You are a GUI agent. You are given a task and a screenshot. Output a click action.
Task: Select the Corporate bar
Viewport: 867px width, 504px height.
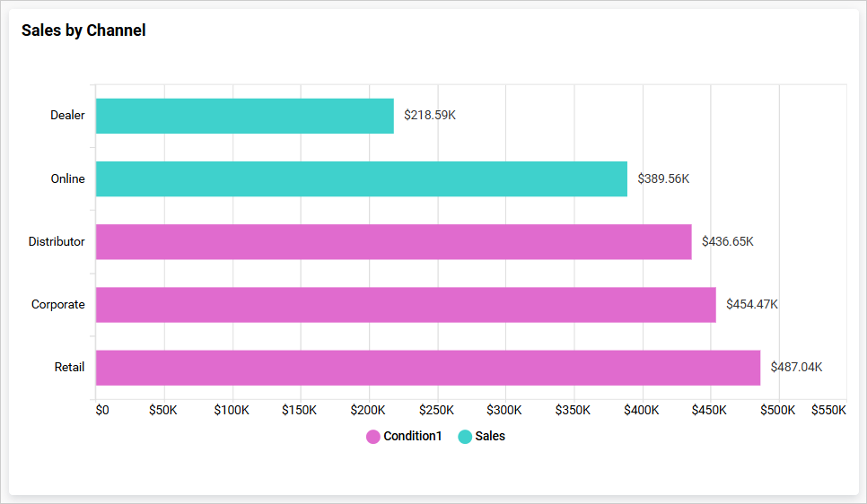coord(406,304)
